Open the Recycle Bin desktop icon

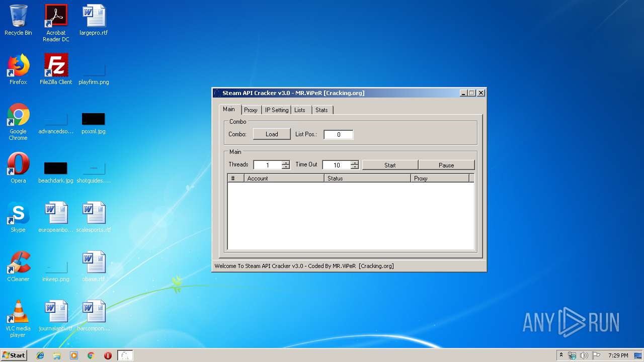tap(18, 20)
